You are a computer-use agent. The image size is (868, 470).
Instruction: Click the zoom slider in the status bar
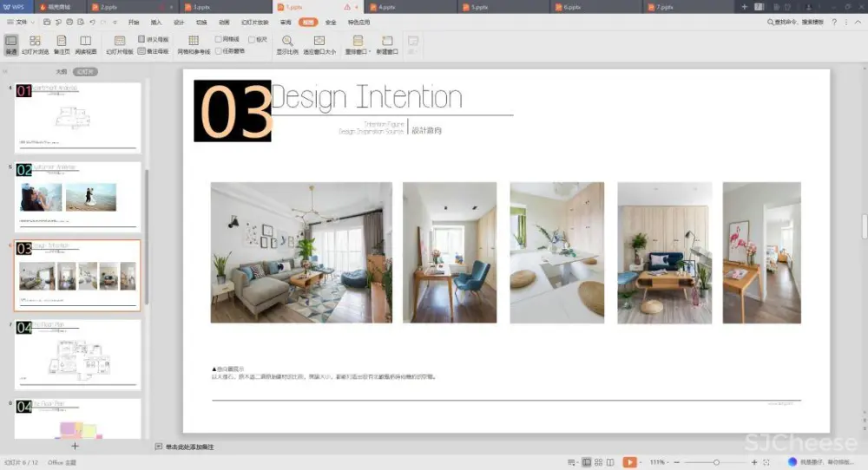coord(716,462)
